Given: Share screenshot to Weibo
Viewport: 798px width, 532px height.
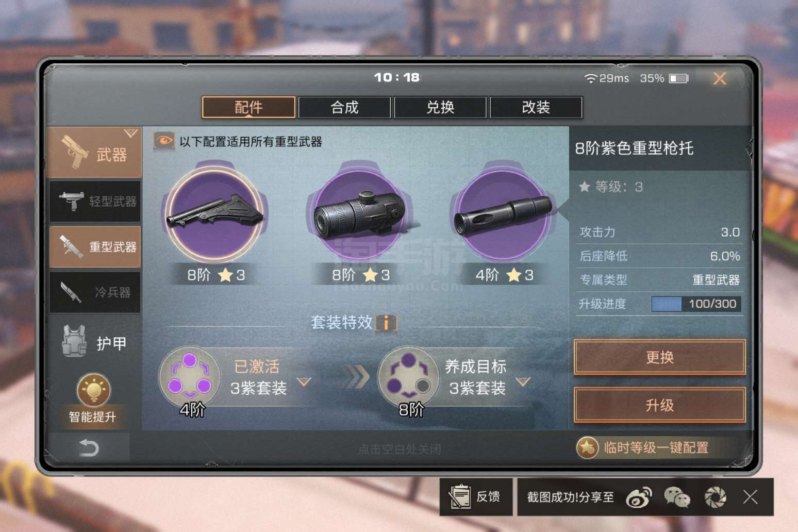Looking at the screenshot, I should 639,497.
